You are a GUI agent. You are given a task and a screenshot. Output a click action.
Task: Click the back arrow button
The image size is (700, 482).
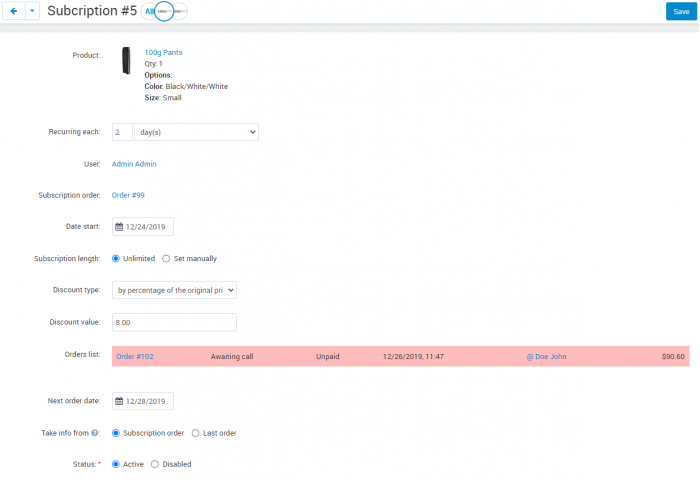point(14,11)
